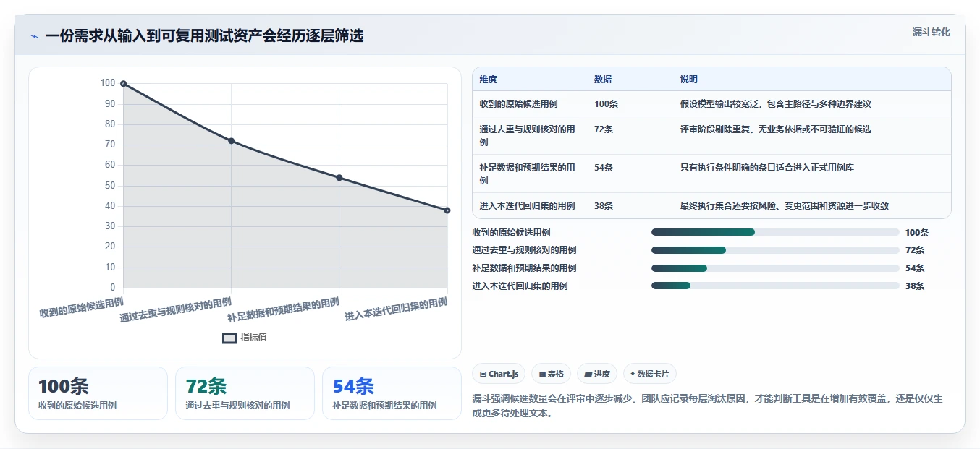Screen dimensions: 980x449
Task: Click the y-axis tick labeled 50
Action: [x=110, y=186]
